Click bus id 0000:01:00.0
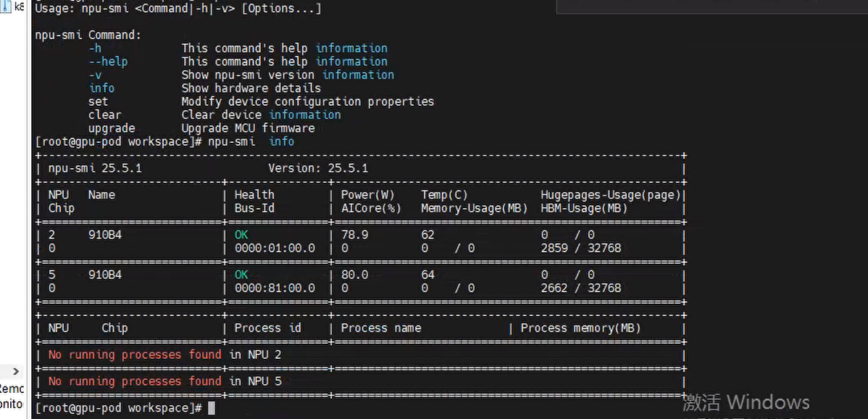This screenshot has width=868, height=419. (275, 248)
